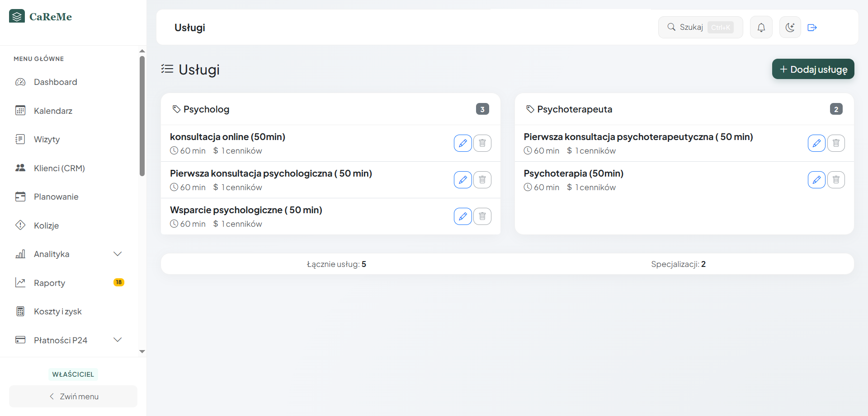Click the Szukaj search field
The image size is (868, 416).
pyautogui.click(x=700, y=28)
